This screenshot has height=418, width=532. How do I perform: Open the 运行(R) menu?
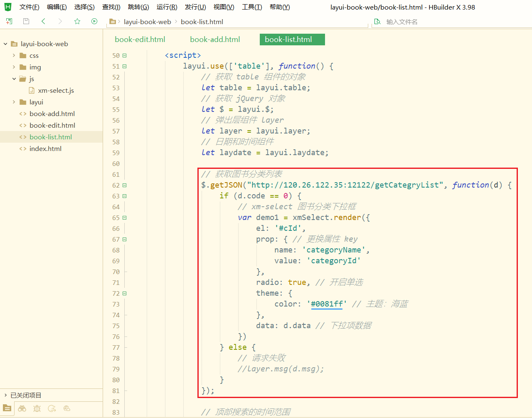point(167,7)
